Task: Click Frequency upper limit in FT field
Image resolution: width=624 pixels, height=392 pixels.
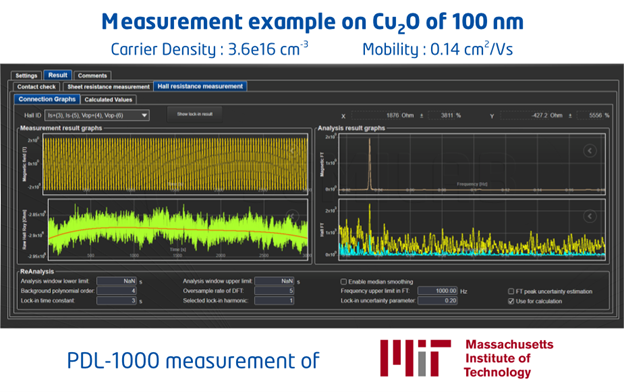Action: pos(438,291)
